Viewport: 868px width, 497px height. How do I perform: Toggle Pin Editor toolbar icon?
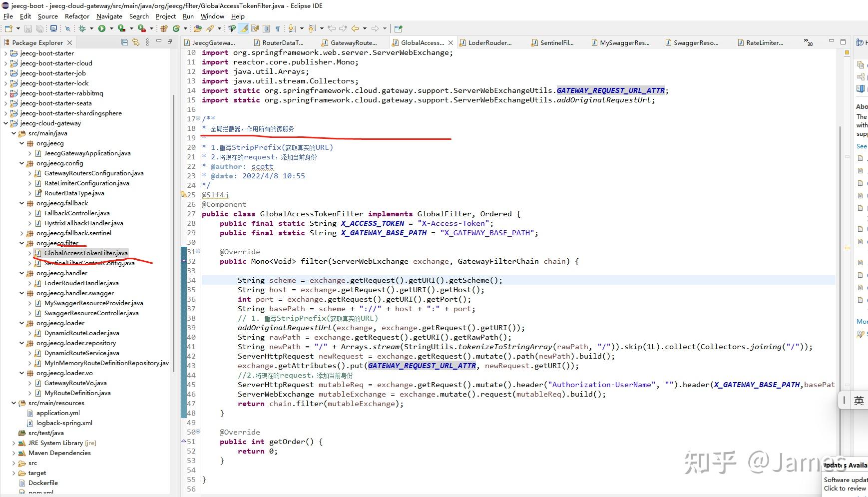coord(398,28)
